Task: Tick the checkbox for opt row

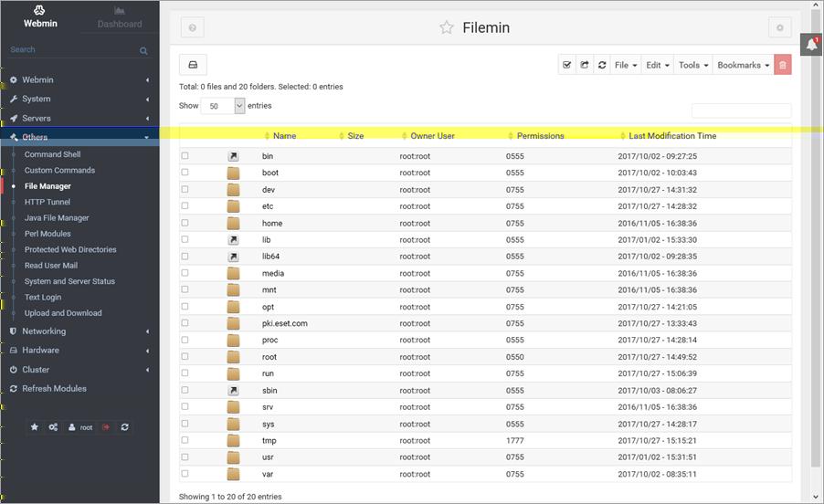Action: [185, 306]
